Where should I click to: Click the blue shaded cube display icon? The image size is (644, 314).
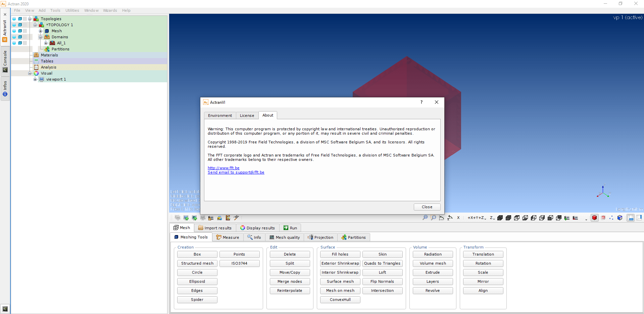[620, 218]
